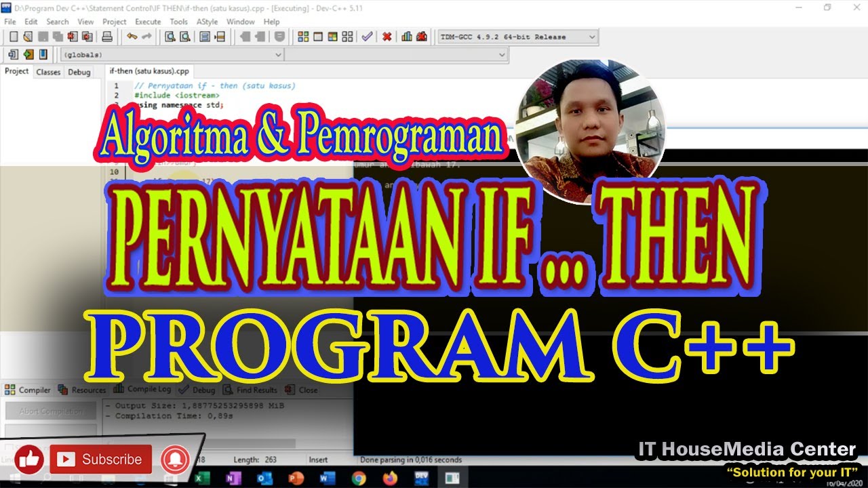This screenshot has width=868, height=488.
Task: Open the Window menu
Action: pos(241,22)
